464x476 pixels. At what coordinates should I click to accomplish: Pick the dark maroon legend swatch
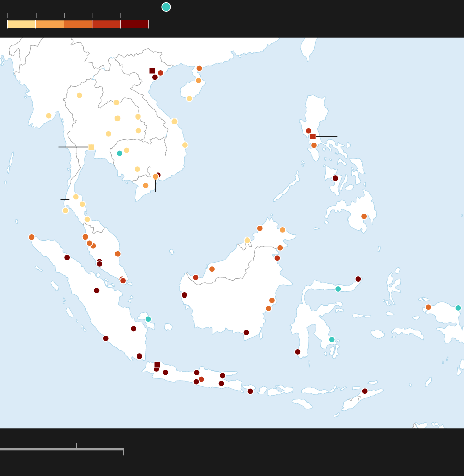(135, 24)
